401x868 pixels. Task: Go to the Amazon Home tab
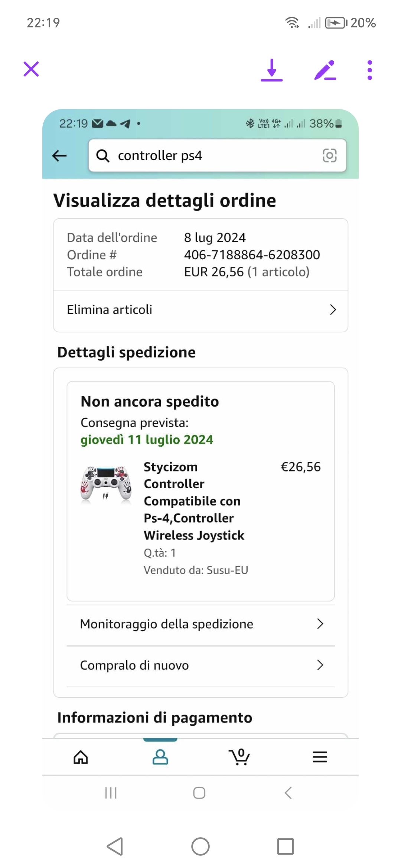[x=81, y=757]
